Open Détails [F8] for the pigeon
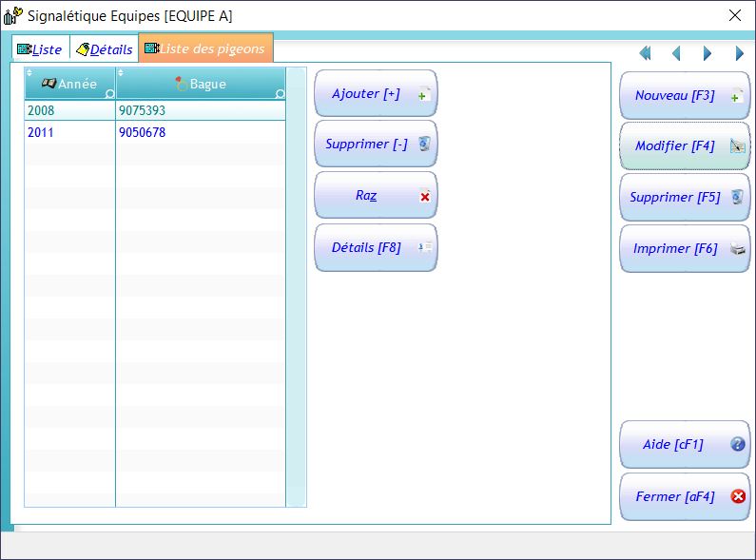756x560 pixels. 376,248
